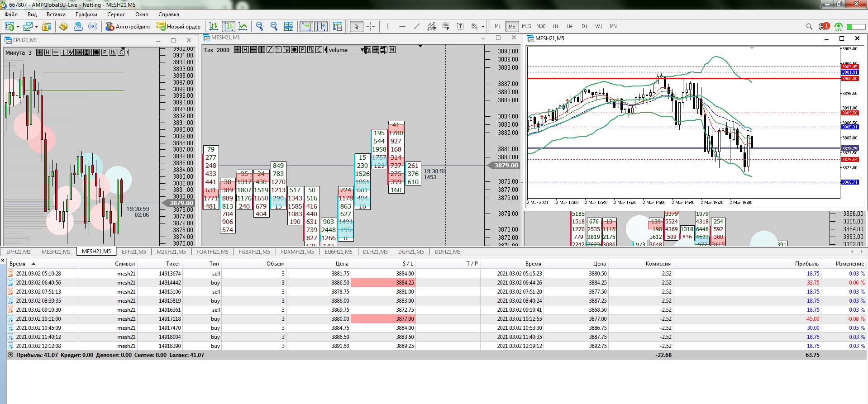Expand the profiles dropdown arrow
Viewport: 868px width, 404px height.
click(36, 27)
